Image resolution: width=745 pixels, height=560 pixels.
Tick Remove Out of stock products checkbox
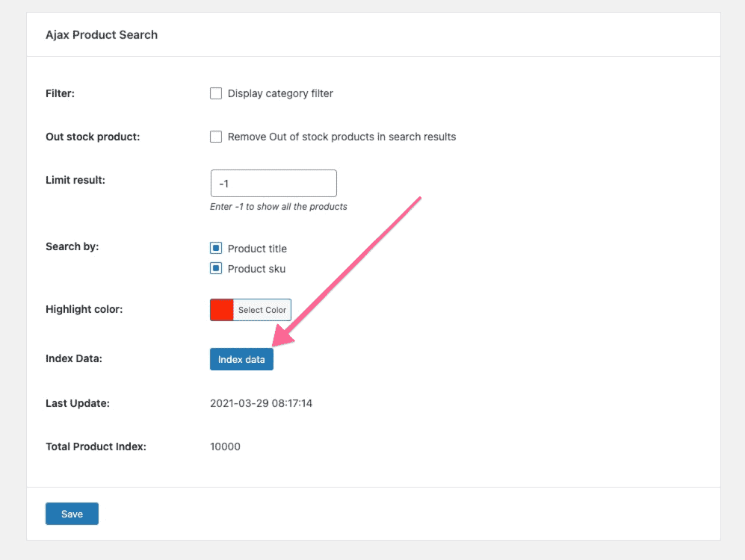click(x=216, y=137)
